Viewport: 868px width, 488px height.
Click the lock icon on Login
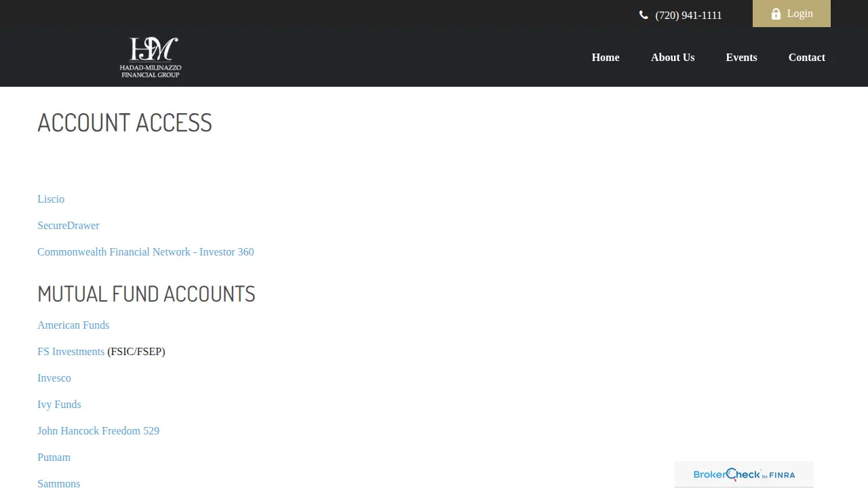point(776,14)
